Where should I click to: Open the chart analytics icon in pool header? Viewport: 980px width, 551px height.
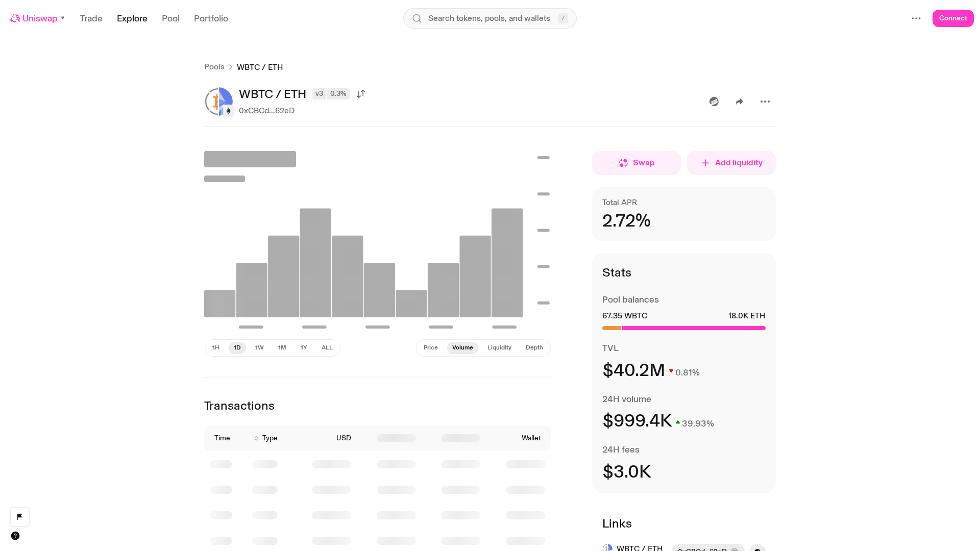tap(714, 102)
